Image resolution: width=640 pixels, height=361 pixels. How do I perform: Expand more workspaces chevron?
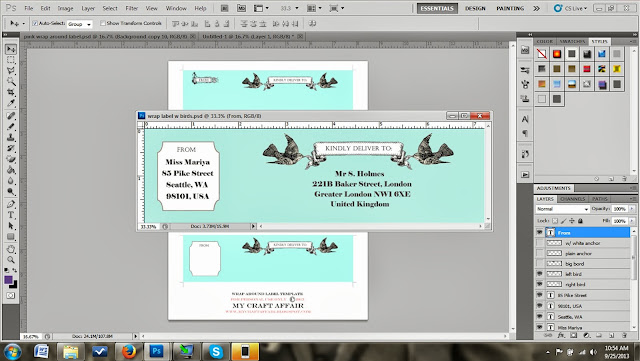click(536, 8)
